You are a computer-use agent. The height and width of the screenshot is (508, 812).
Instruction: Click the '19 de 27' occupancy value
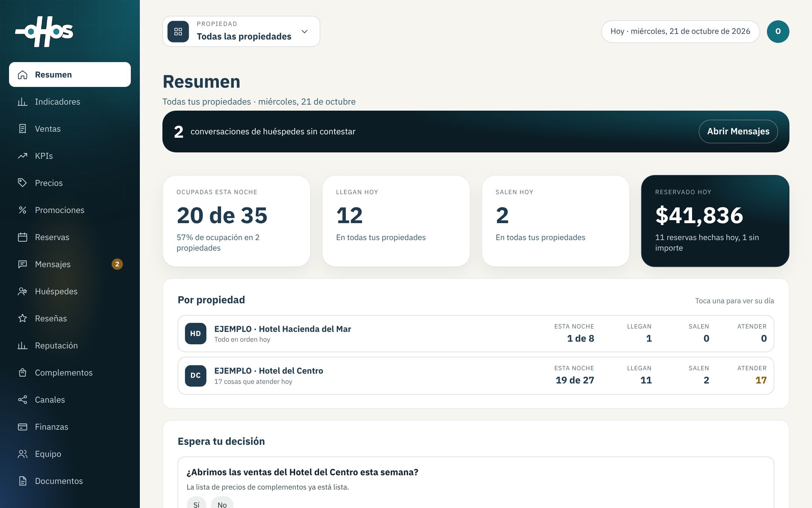(x=575, y=380)
